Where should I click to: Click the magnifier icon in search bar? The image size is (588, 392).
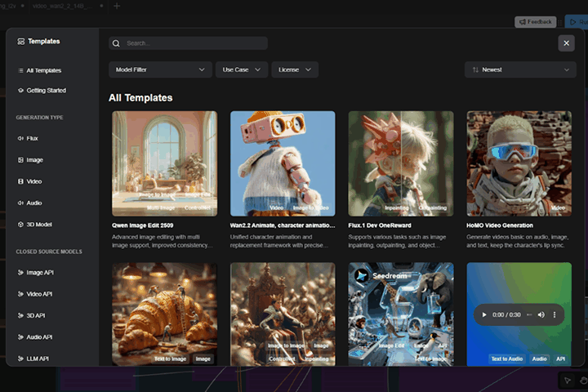pos(116,43)
